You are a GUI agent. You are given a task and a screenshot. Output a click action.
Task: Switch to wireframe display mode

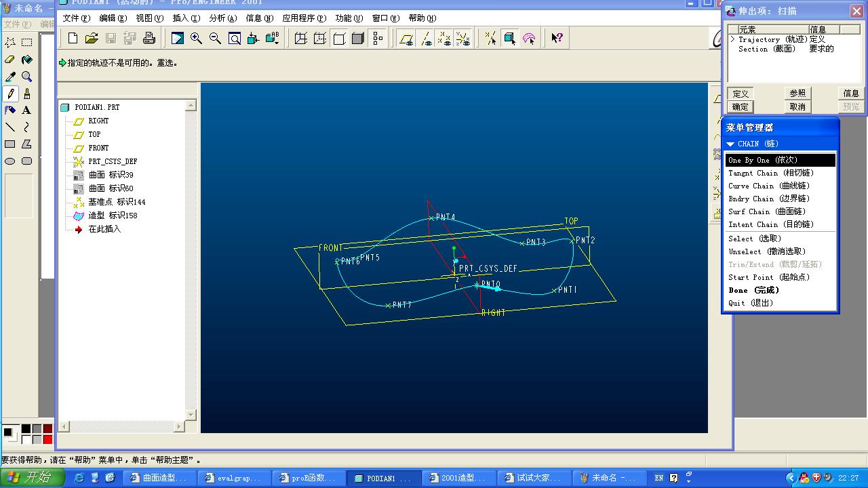point(301,38)
